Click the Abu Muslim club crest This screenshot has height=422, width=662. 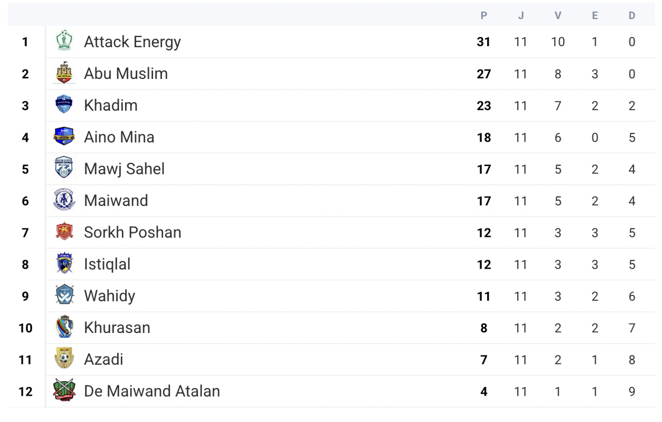pos(64,74)
